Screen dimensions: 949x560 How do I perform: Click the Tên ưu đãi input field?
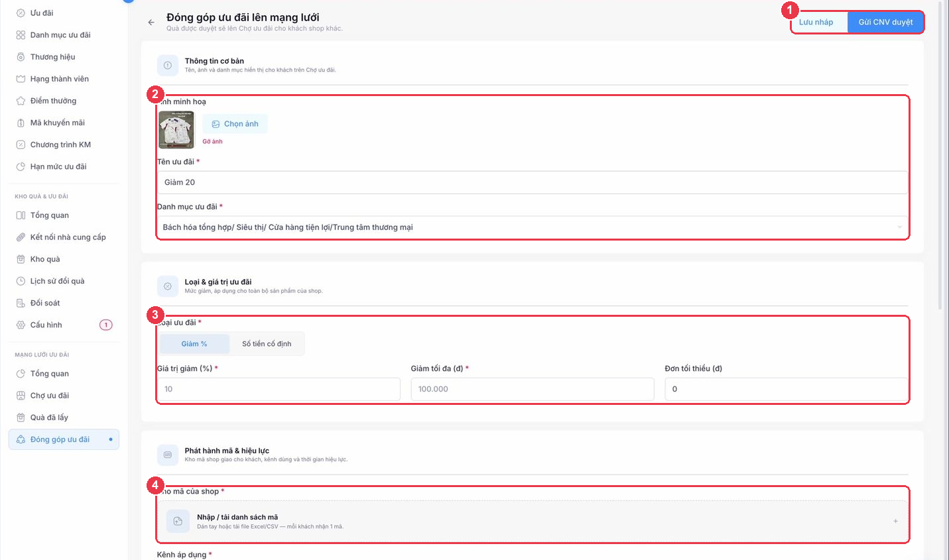(x=532, y=182)
